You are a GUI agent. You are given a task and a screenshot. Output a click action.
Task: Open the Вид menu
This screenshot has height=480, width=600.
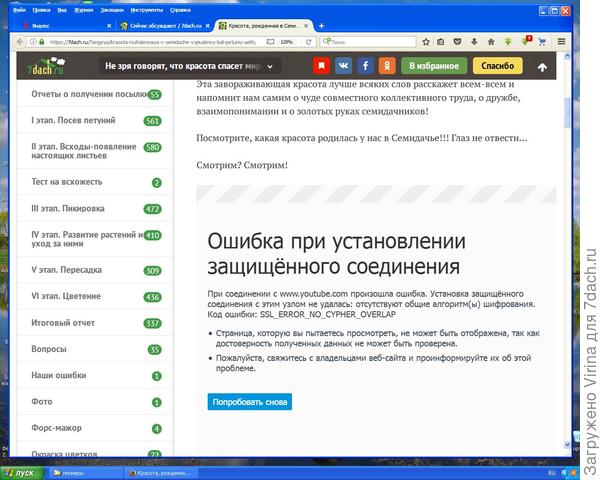pos(62,10)
